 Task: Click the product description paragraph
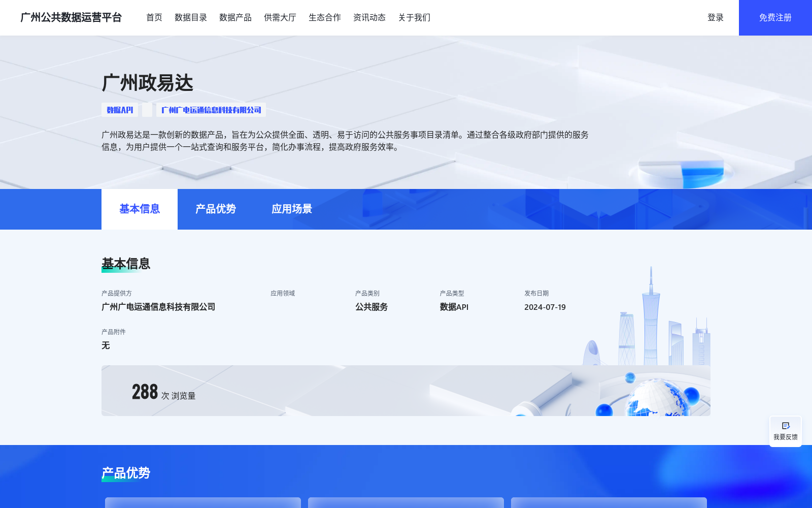tap(345, 141)
